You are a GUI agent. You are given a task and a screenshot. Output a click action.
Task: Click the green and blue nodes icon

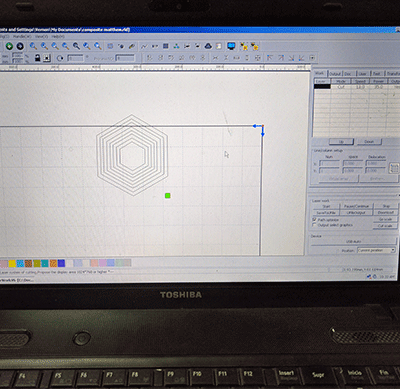[177, 46]
